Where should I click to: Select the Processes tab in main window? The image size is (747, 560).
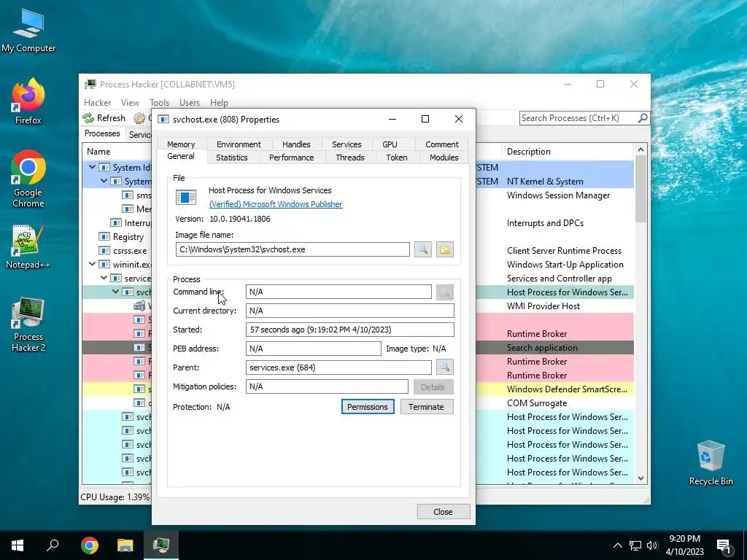click(102, 133)
